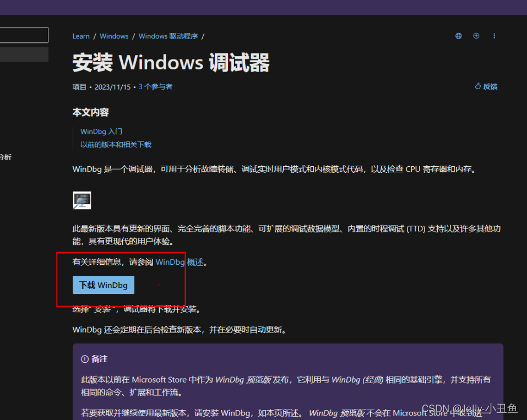
Task: Open the 3 个参与者 contributors link
Action: (155, 86)
